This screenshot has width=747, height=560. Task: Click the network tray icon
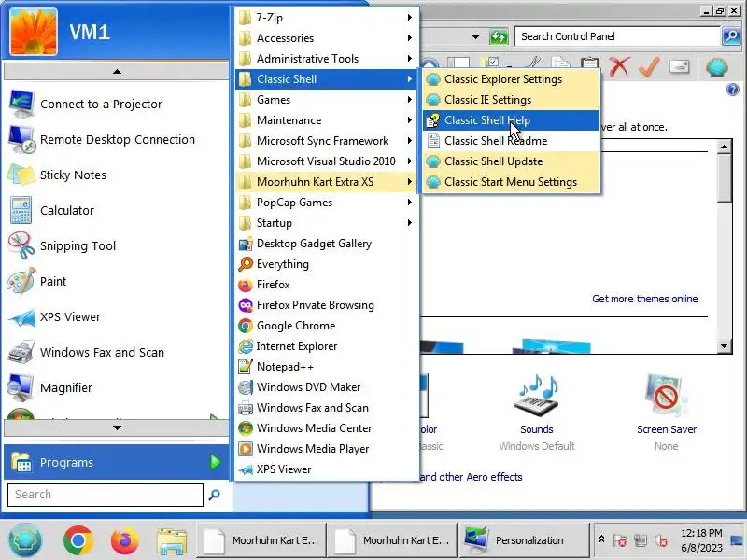point(641,540)
